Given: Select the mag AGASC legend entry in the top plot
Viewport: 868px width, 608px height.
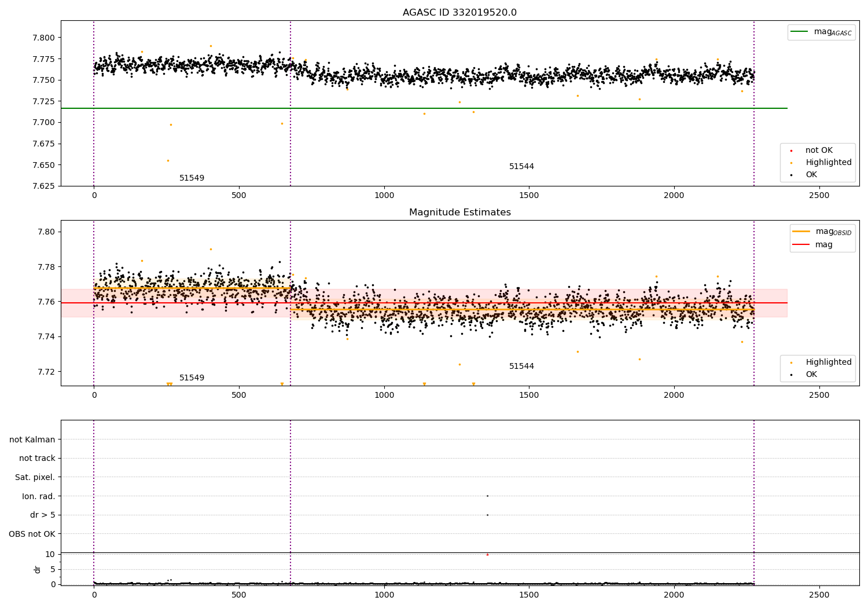Looking at the screenshot, I should click(x=821, y=32).
